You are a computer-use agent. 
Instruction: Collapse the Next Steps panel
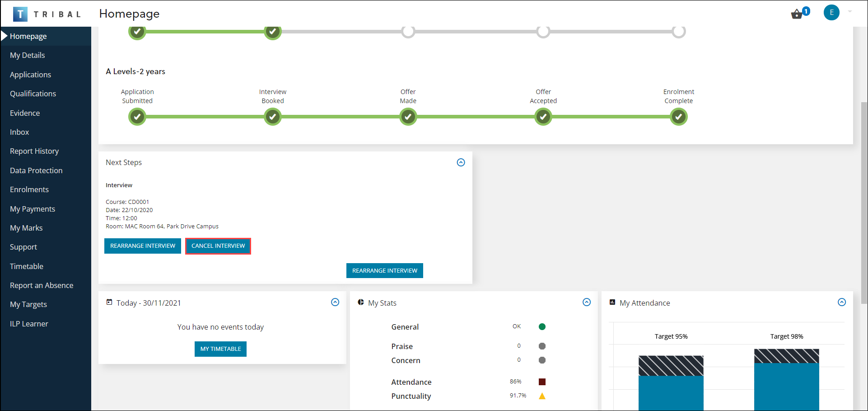461,162
